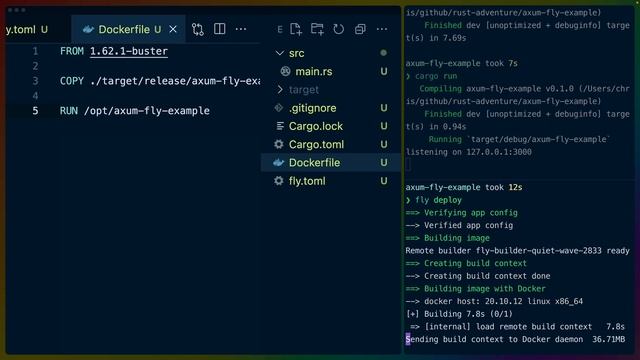Select the target folder name
Viewport: 640px width, 360px height.
(x=304, y=89)
